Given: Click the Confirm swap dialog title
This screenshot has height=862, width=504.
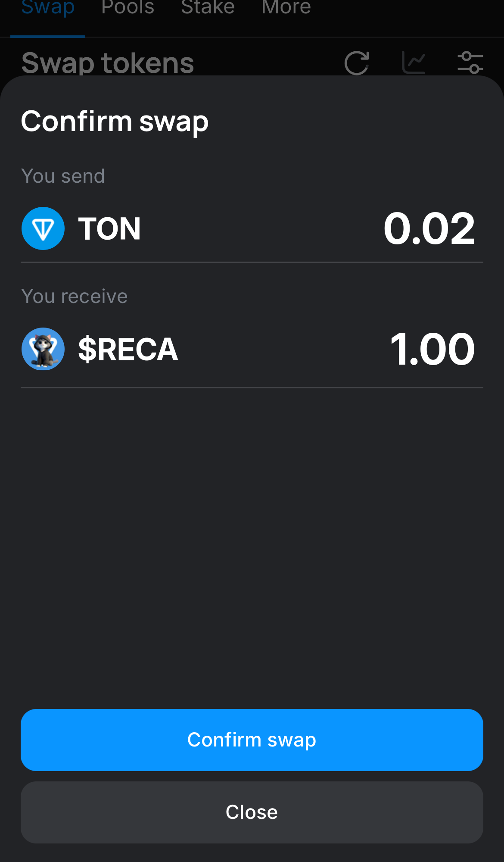Looking at the screenshot, I should [115, 122].
